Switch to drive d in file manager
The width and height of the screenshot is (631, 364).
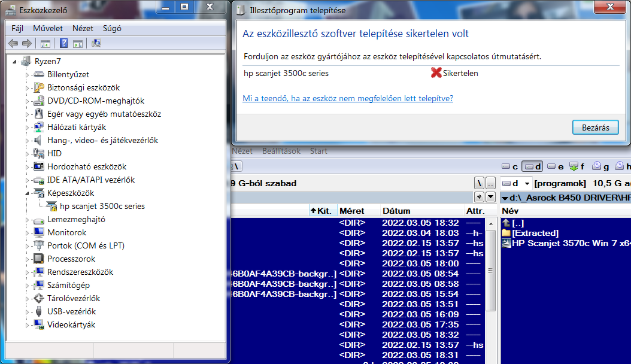(x=532, y=166)
